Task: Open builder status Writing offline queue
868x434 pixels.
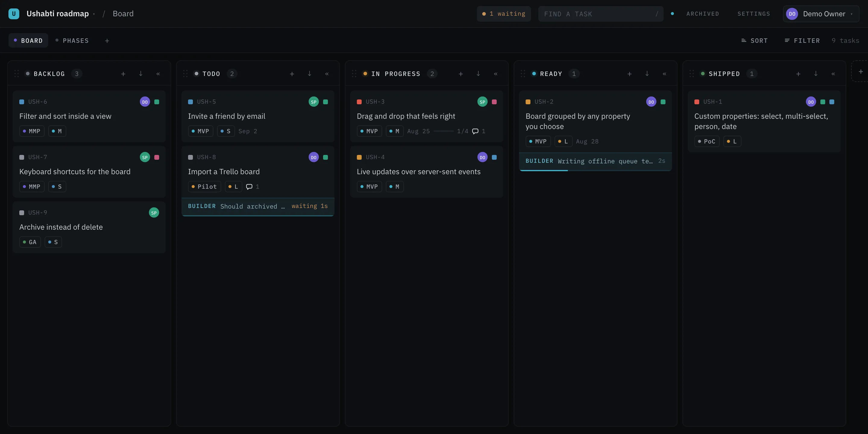Action: tap(596, 162)
